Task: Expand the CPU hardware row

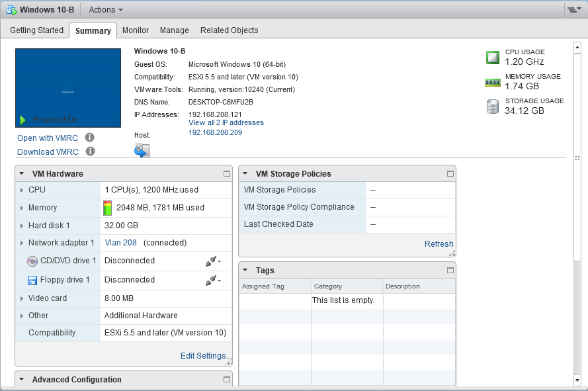Action: click(x=22, y=191)
